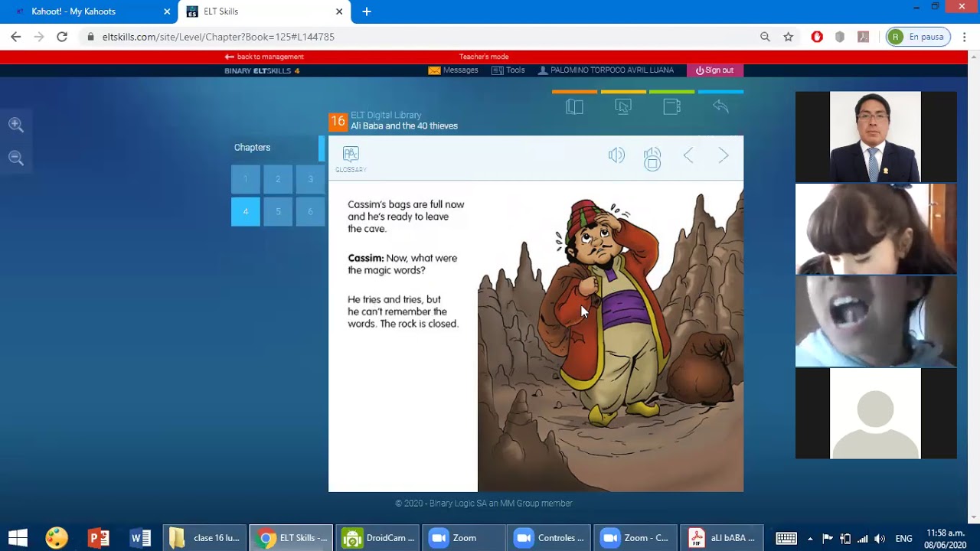Click the red Opera-style extension icon

pos(817,37)
